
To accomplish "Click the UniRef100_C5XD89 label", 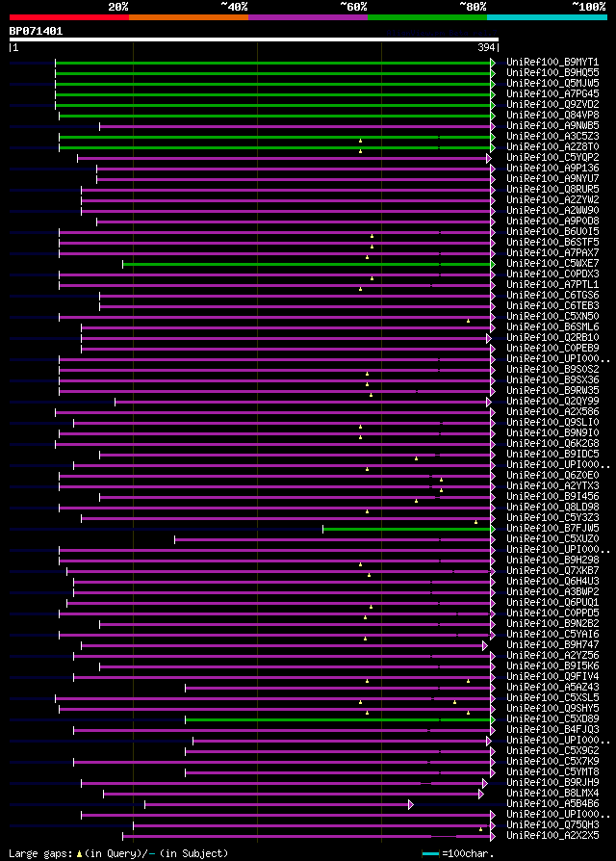I will tap(552, 719).
